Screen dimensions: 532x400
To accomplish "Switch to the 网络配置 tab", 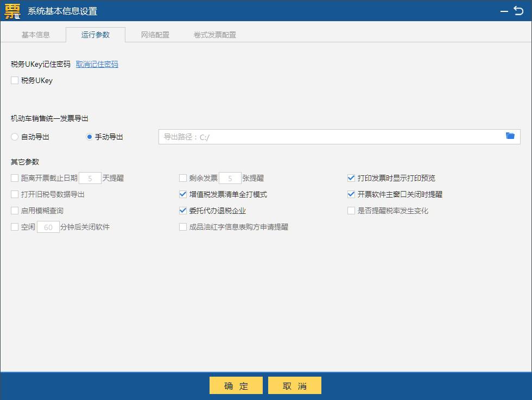I will [x=156, y=34].
